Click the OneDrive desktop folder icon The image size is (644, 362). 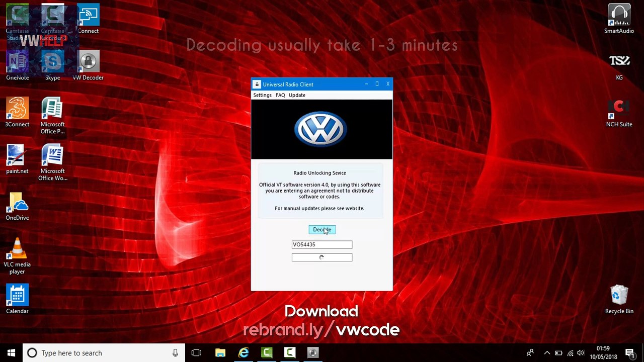[17, 206]
